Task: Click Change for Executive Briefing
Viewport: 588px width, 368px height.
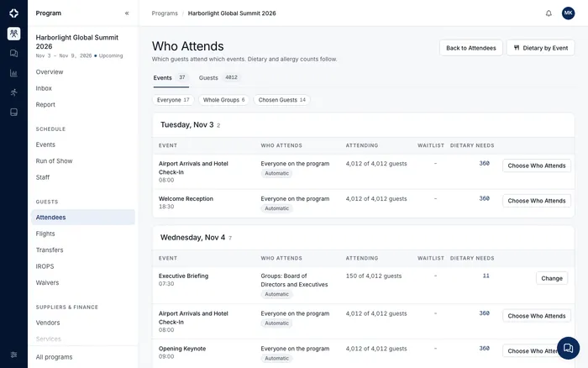Action: [x=552, y=278]
